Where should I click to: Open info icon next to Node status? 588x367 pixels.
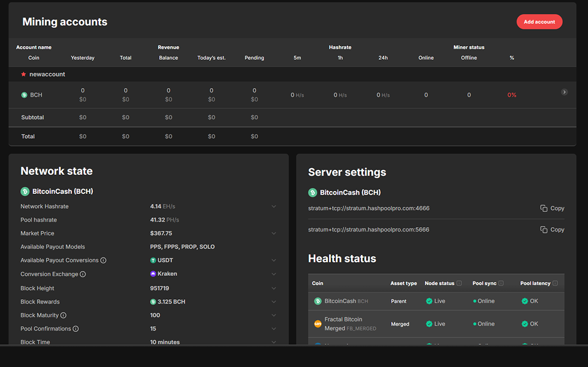pos(459,283)
